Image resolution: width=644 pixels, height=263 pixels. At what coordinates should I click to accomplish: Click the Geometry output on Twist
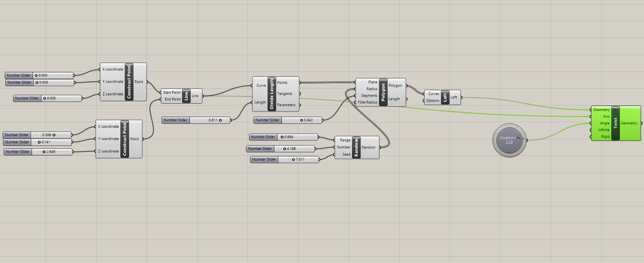(629, 123)
